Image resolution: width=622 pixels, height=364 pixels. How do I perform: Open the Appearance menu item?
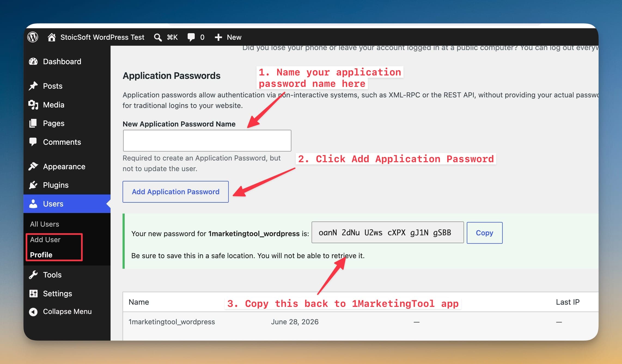click(x=64, y=166)
